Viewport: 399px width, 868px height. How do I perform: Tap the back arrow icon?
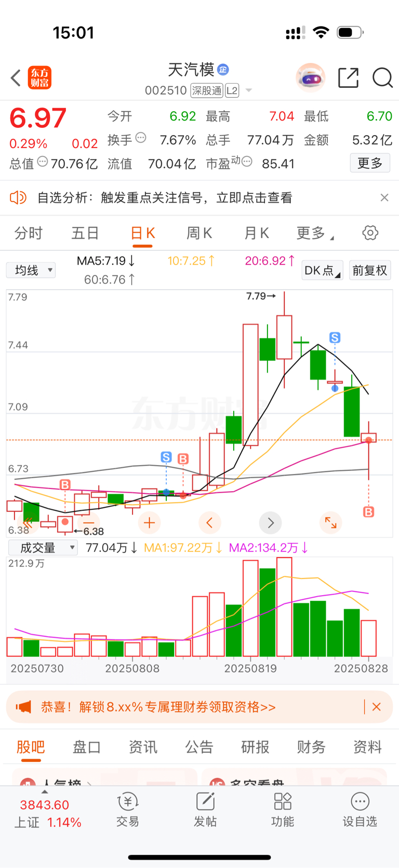pos(16,78)
